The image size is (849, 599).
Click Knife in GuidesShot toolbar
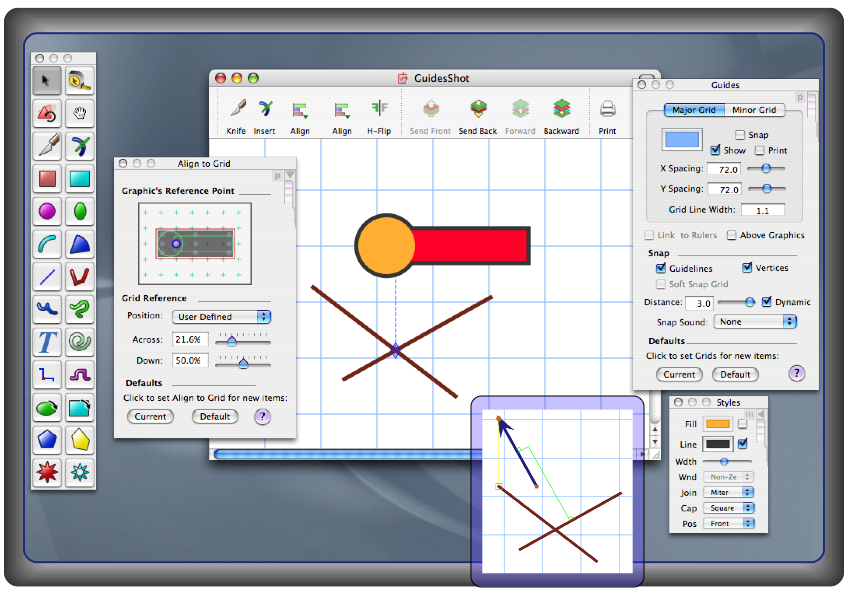click(x=237, y=116)
